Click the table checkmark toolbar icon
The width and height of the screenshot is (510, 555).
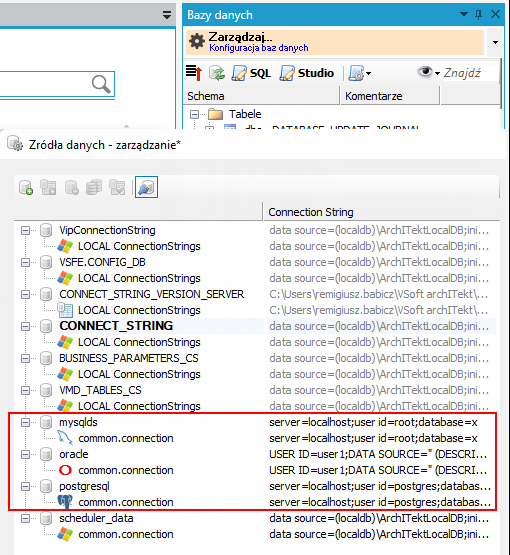[117, 187]
